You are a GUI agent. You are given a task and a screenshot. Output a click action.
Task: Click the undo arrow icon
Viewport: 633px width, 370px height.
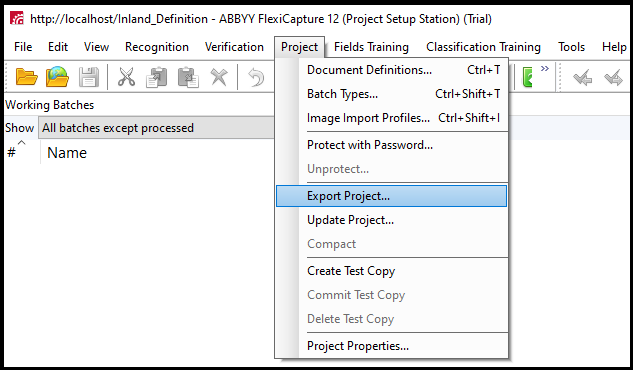point(256,77)
